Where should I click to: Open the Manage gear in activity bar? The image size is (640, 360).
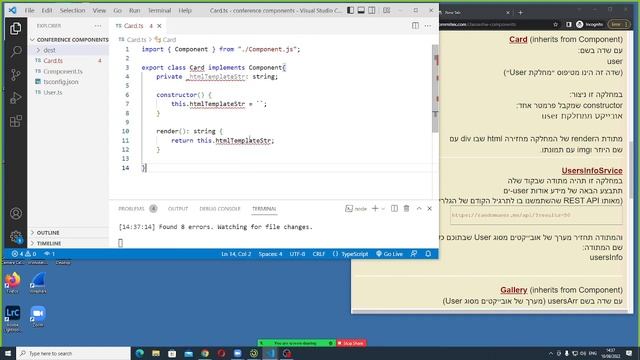pyautogui.click(x=16, y=236)
